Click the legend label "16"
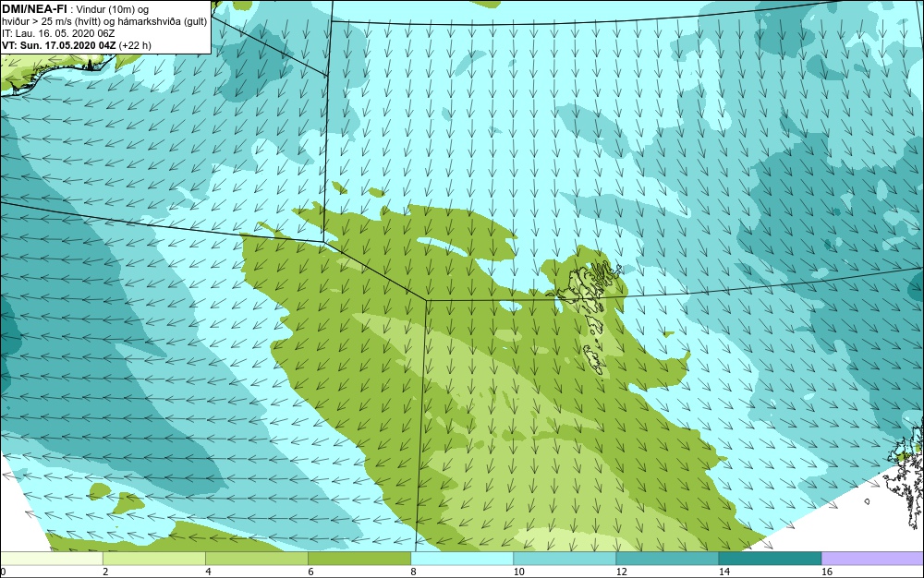 click(x=826, y=572)
